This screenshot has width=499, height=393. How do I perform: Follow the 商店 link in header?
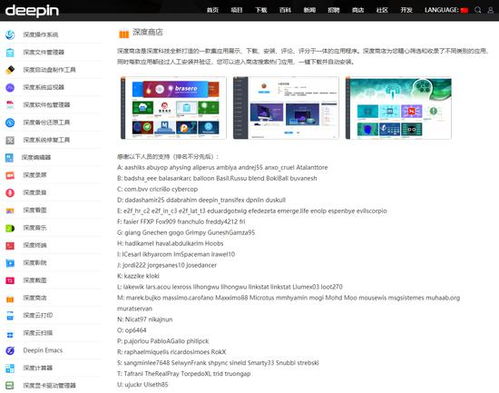(x=358, y=10)
